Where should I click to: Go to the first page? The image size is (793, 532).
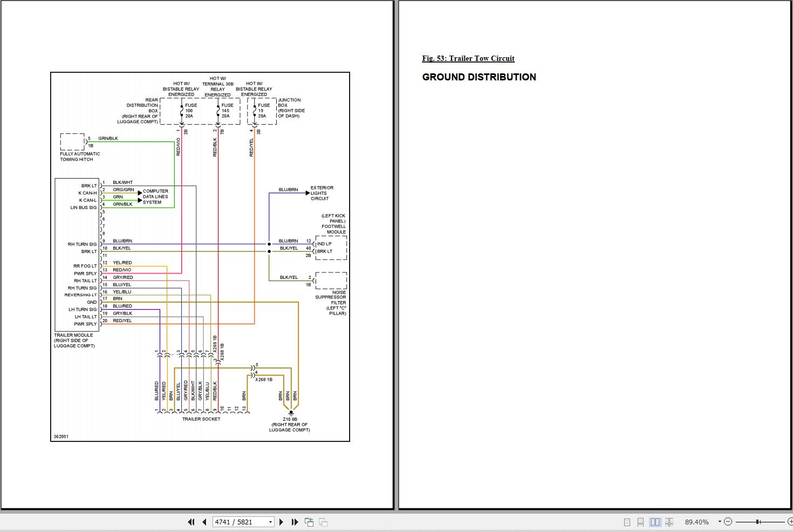(191, 522)
